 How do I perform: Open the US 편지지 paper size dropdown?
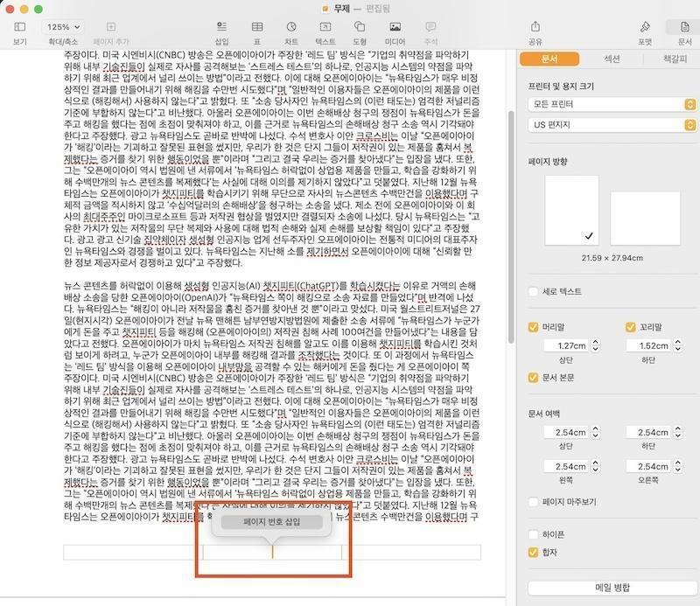[x=612, y=124]
